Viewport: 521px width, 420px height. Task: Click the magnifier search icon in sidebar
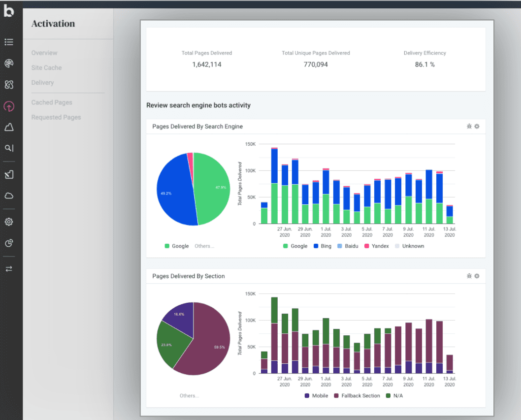tap(9, 148)
